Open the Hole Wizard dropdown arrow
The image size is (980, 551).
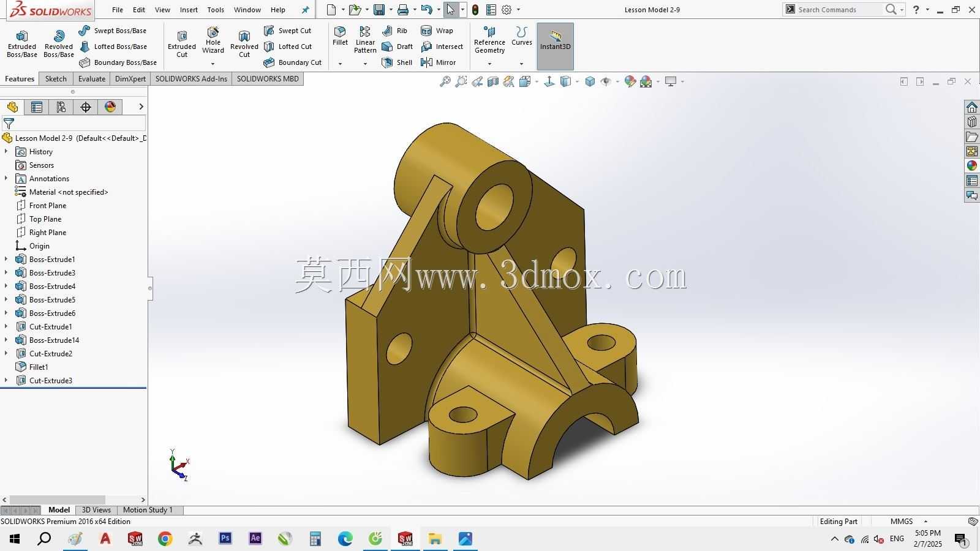coord(213,64)
